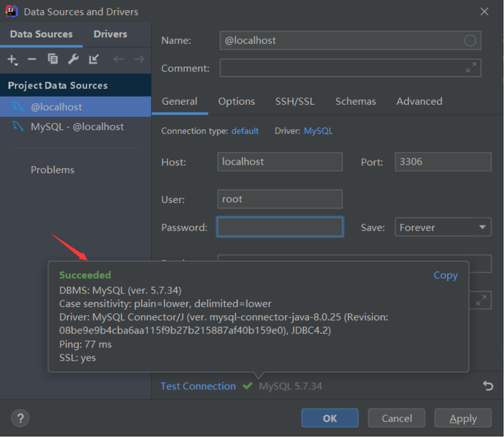Switch to the Data Sources tab
This screenshot has width=504, height=437.
pos(41,34)
